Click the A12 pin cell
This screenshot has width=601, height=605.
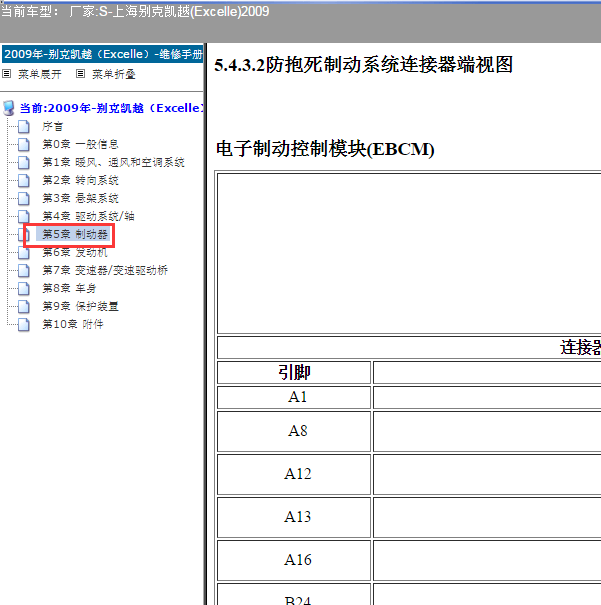coord(294,474)
